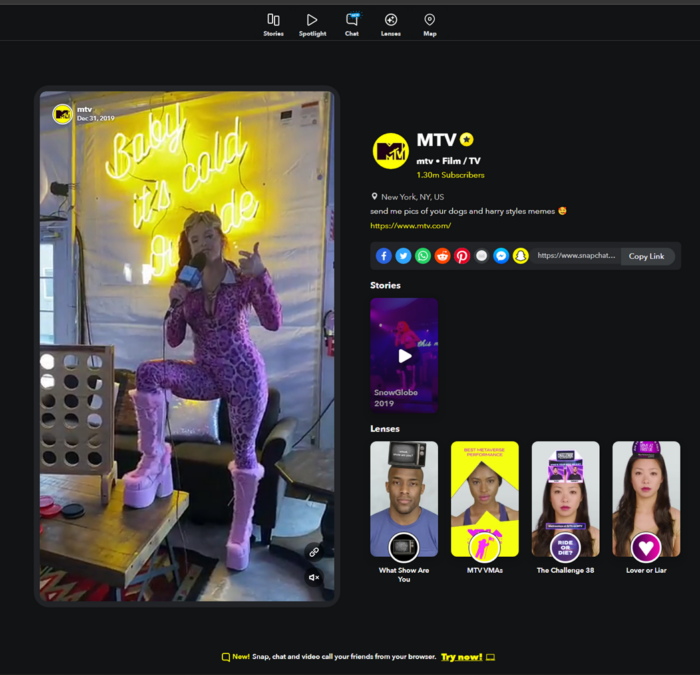The image size is (700, 675).
Task: Open the mtv.com website link
Action: 410,226
